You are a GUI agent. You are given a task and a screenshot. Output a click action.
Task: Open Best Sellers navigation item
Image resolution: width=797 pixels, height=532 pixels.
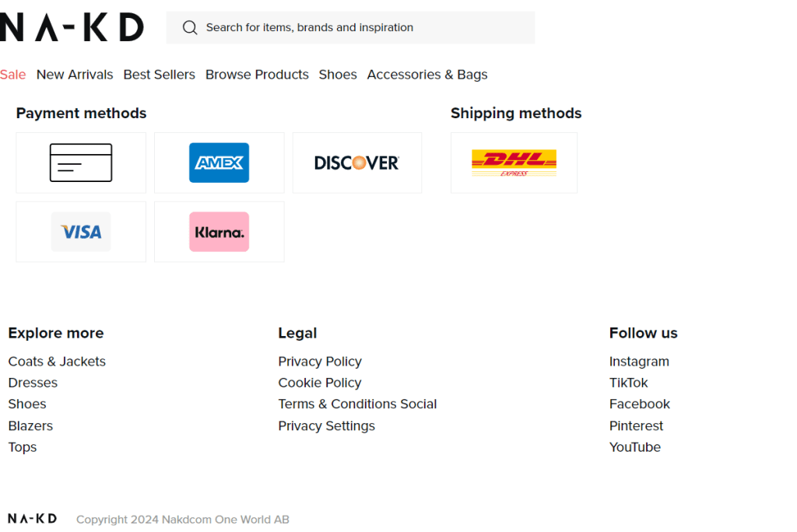click(x=160, y=75)
